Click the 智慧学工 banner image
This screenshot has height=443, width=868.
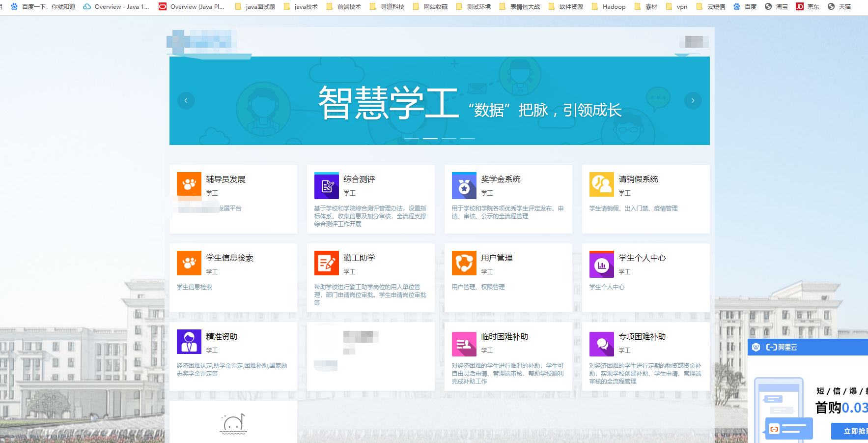tap(440, 101)
